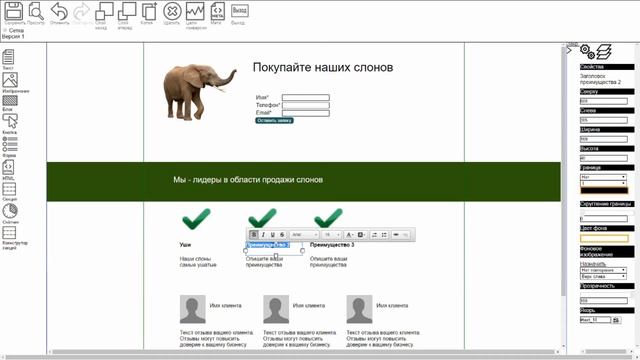Image resolution: width=640 pixels, height=360 pixels.
Task: Redo the undone action
Action: (x=82, y=11)
